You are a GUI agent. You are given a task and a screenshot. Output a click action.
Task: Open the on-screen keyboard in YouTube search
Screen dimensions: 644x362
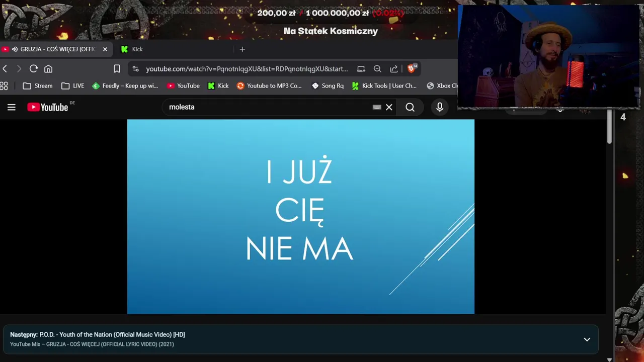tap(377, 107)
